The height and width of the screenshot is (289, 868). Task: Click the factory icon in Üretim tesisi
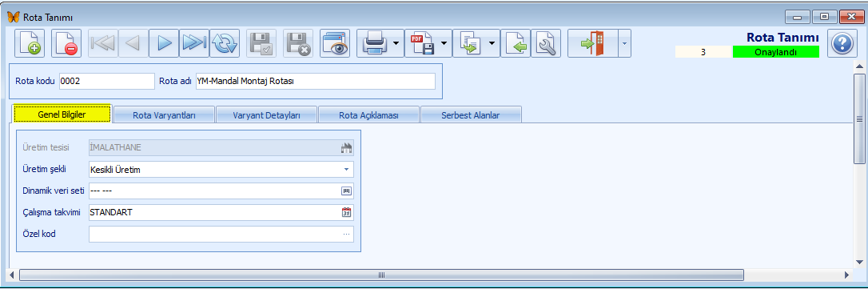pyautogui.click(x=347, y=147)
